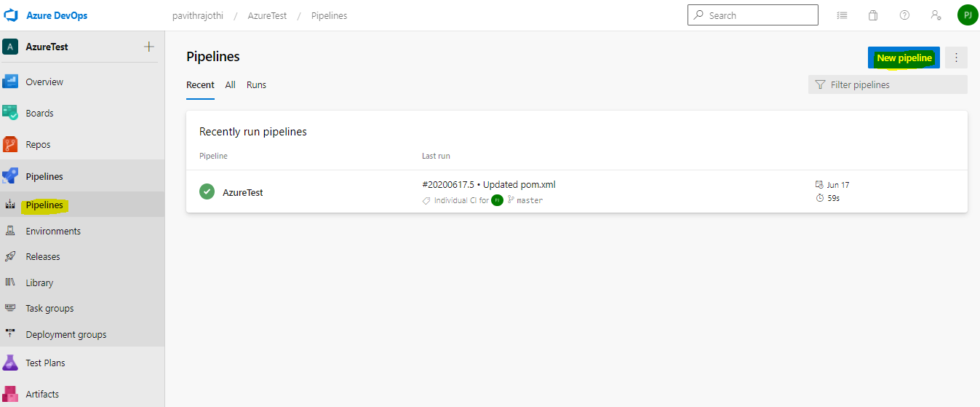
Task: Click the plus icon next to AzureTest
Action: point(149,47)
